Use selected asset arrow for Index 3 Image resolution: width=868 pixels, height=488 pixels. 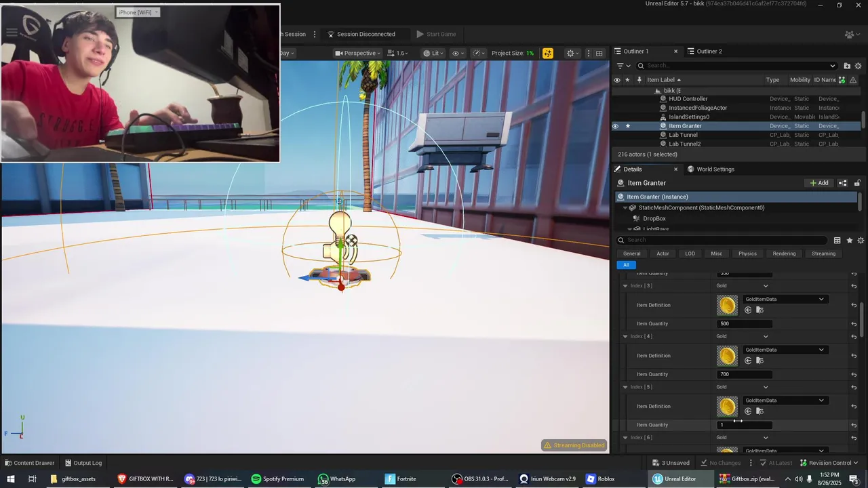(x=748, y=310)
